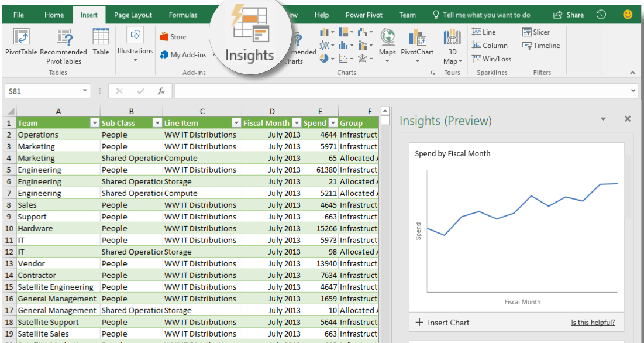Insert a Table from ribbon
This screenshot has height=343, width=644.
click(101, 37)
